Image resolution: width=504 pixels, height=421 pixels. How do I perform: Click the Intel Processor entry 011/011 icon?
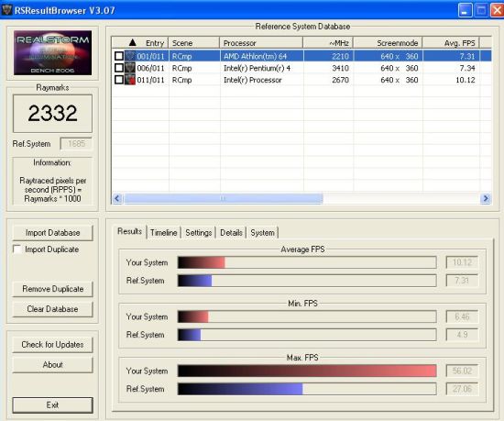[130, 80]
